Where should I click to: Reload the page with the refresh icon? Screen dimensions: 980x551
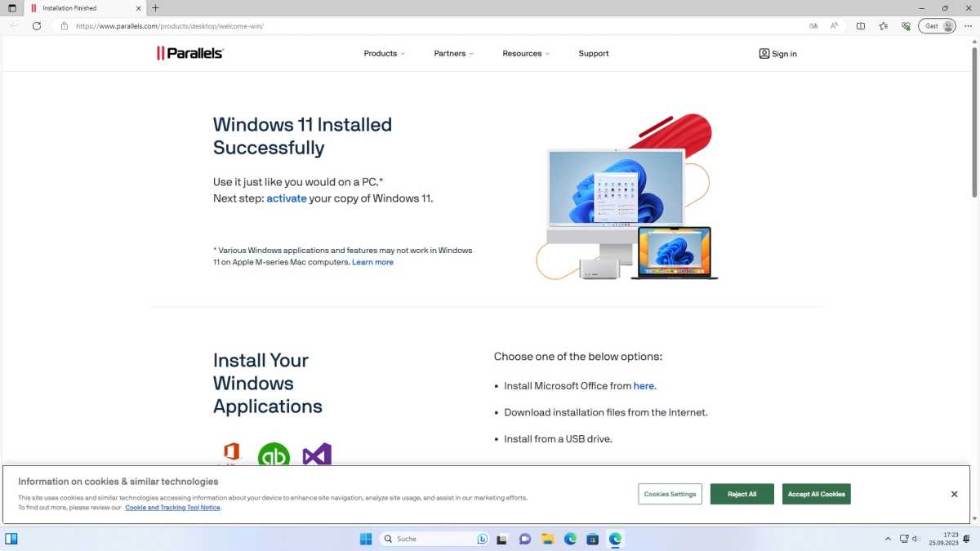click(x=37, y=26)
